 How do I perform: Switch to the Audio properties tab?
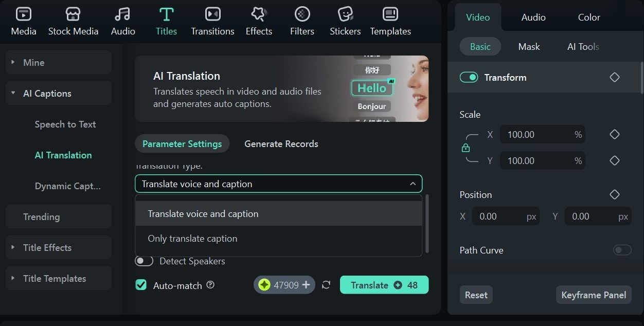(533, 17)
